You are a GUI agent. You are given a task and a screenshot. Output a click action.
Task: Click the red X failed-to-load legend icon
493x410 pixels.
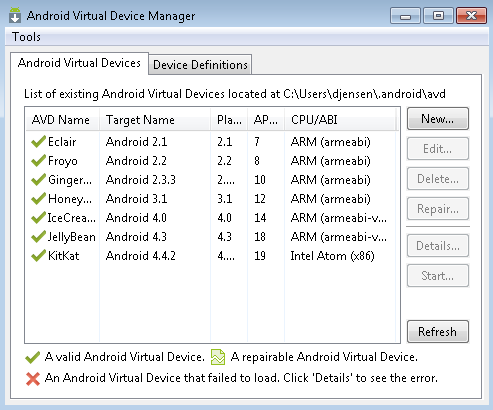[x=33, y=379]
